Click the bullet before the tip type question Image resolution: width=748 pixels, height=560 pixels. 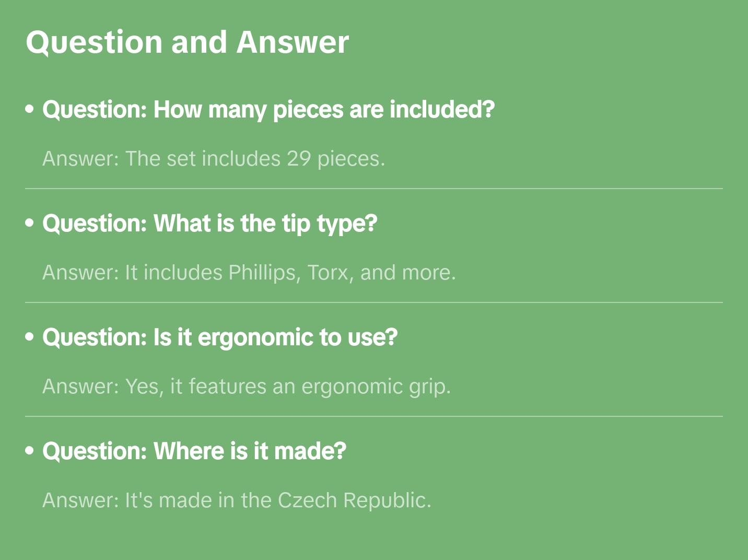[x=30, y=224]
